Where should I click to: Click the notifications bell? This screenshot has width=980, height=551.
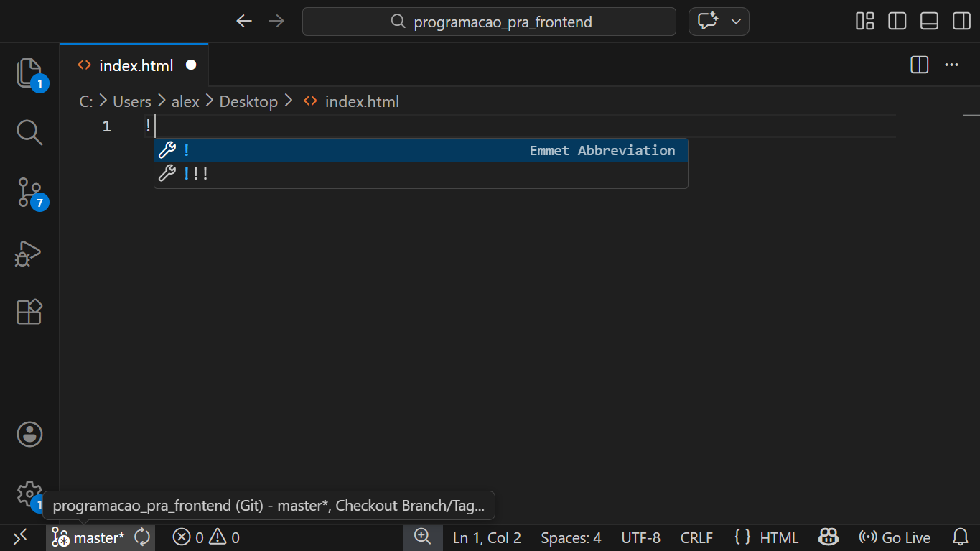coord(961,537)
